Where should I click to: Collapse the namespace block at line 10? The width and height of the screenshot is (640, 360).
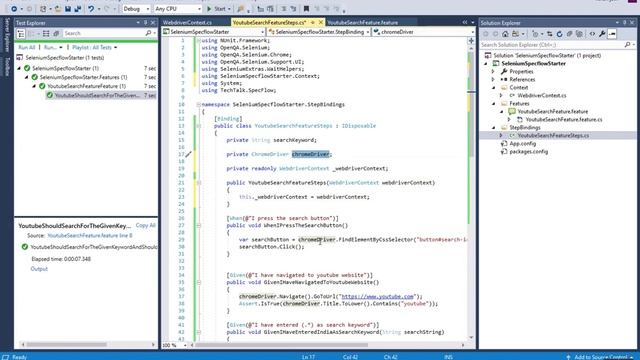(199, 104)
